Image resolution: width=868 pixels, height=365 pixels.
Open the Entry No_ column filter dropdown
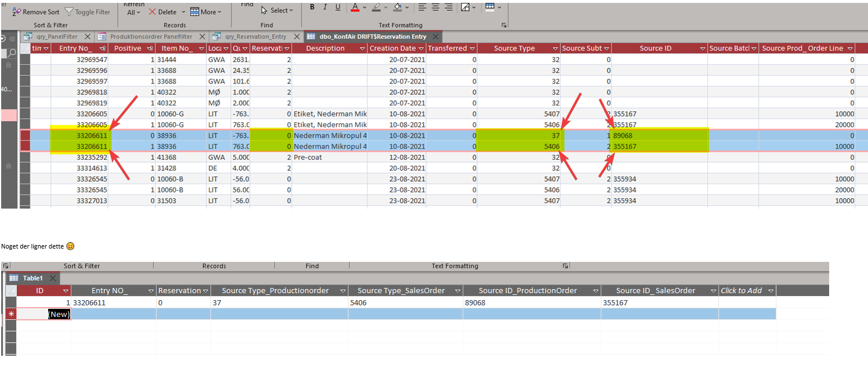click(103, 49)
